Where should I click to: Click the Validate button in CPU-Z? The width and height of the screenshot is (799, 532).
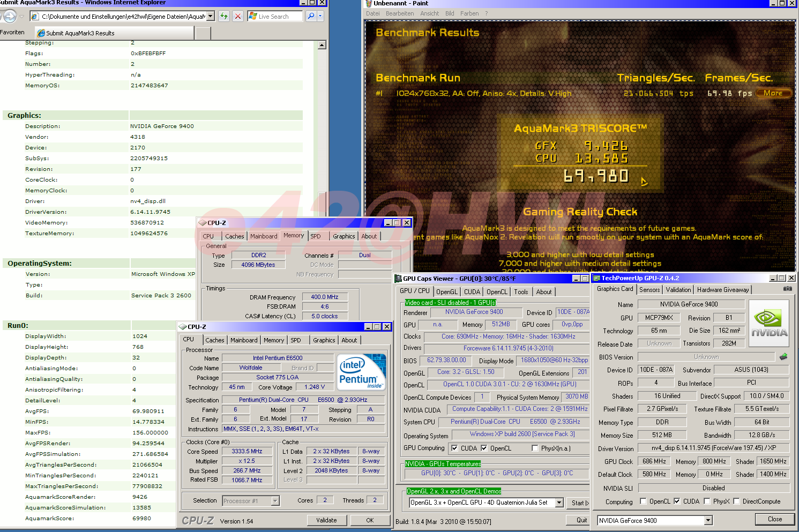(x=326, y=520)
